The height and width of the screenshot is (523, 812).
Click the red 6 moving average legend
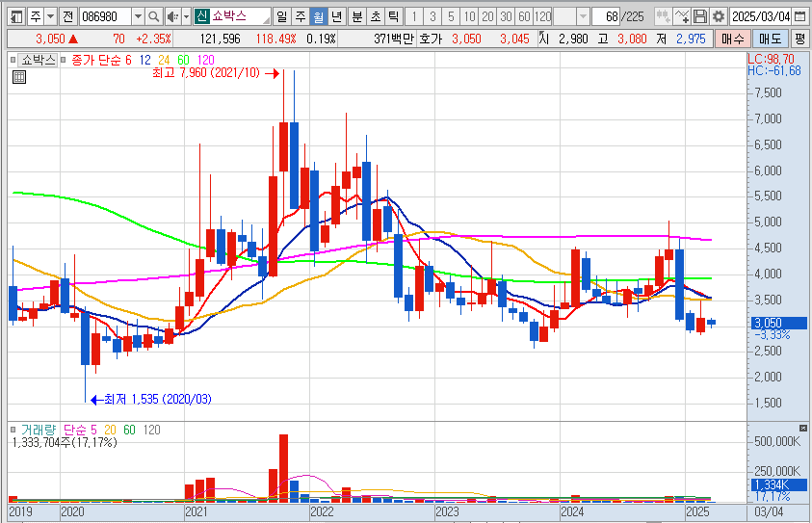(128, 60)
